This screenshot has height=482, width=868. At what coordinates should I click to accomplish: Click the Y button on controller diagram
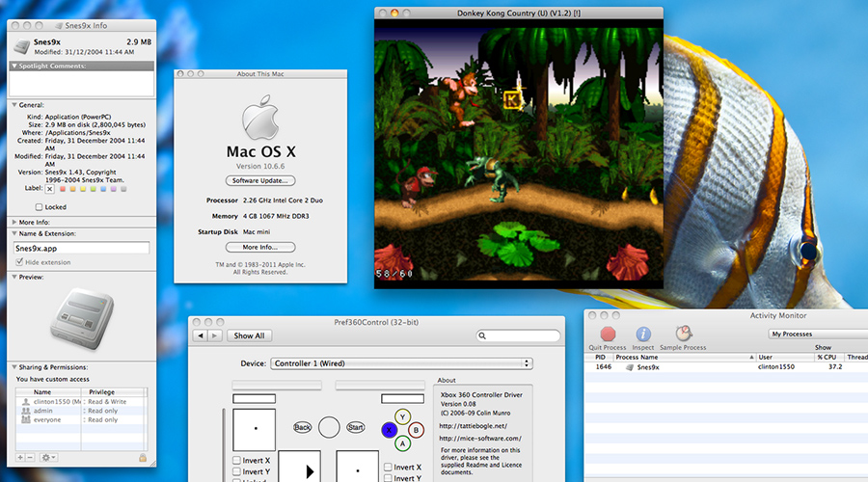[x=402, y=416]
